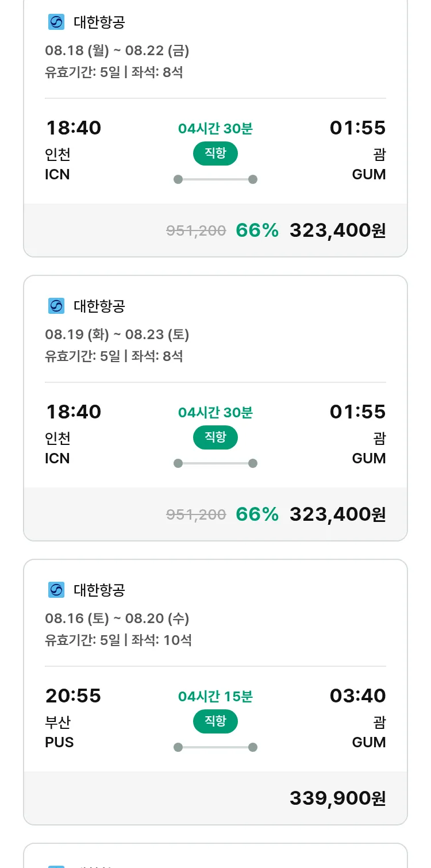Click route line on 08.18 Incheon flight
This screenshot has height=868, width=431.
tap(215, 179)
